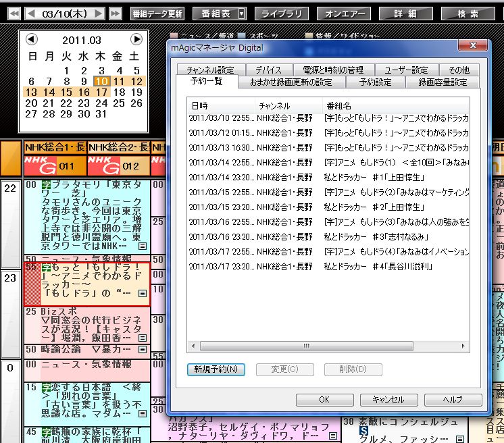The image size is (504, 443).
Task: Select reservation row 2011/03/12 01:15
Action: click(328, 132)
